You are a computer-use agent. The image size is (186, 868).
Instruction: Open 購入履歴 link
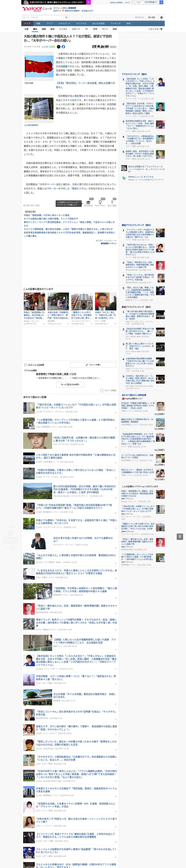[x=152, y=17]
